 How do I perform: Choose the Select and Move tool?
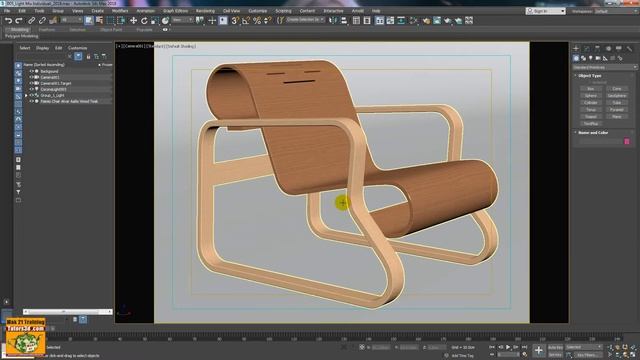pos(133,20)
